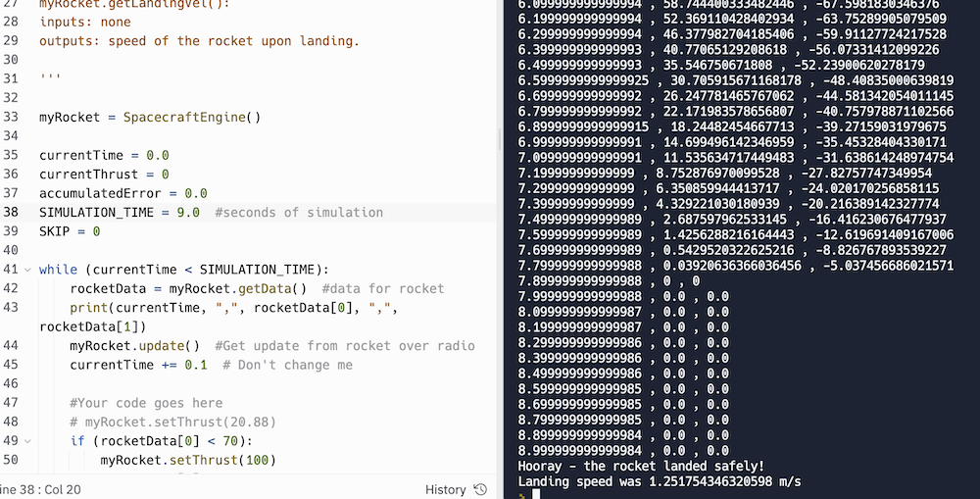980x499 pixels.
Task: Collapse the if block fold chevron at line 49
Action: point(27,441)
